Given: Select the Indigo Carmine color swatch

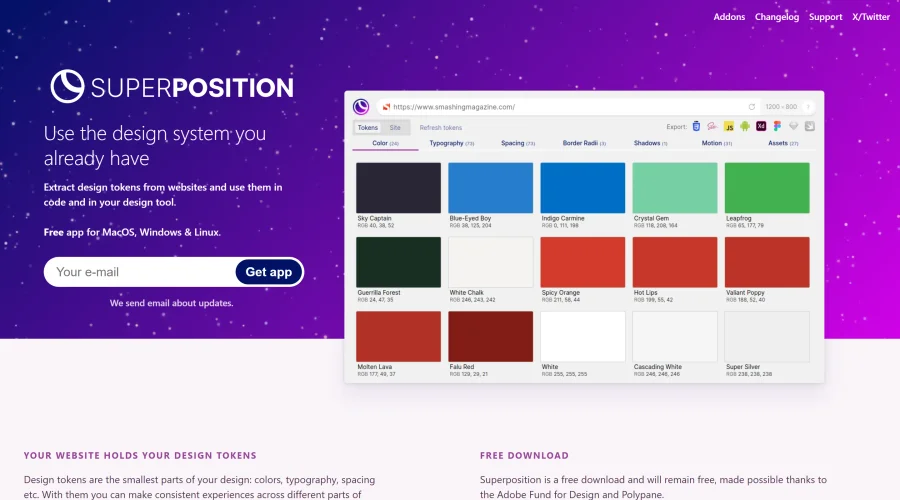Looking at the screenshot, I should pos(583,188).
